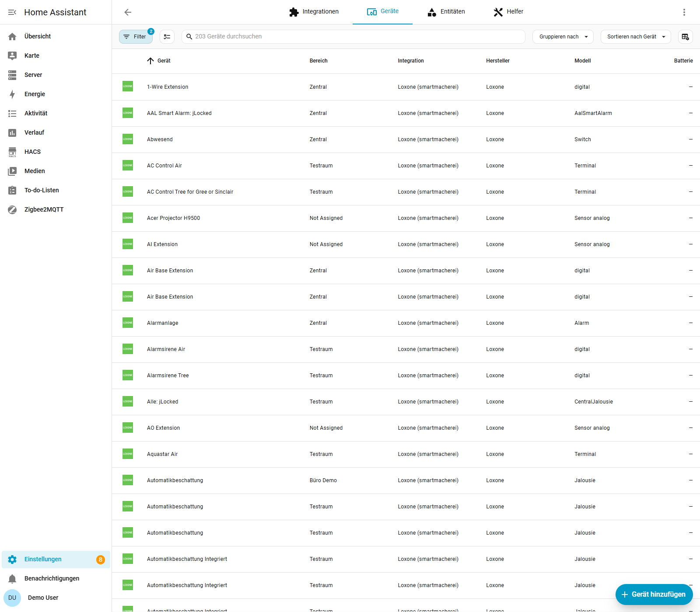Click the Switch model cell for Abwesend
This screenshot has width=700, height=612.
(583, 139)
